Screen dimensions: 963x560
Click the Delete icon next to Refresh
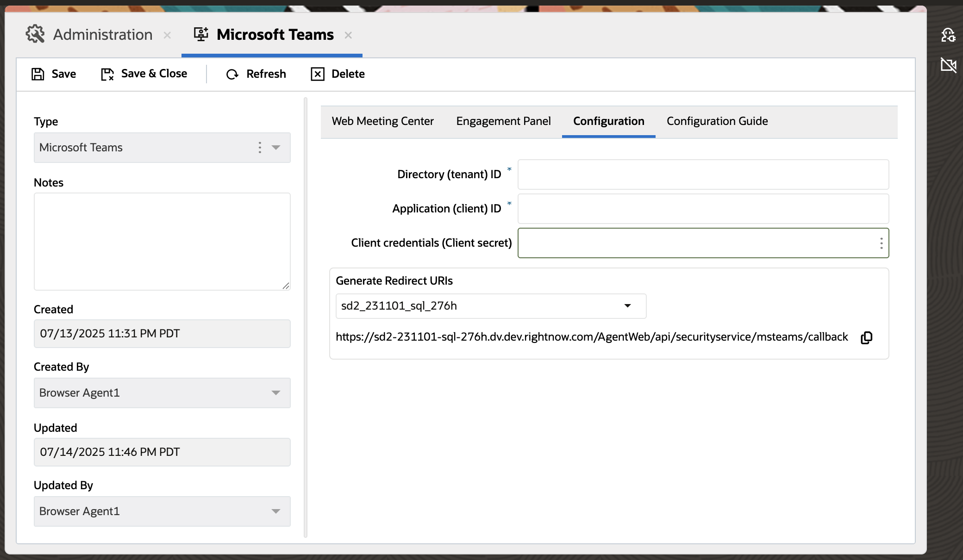(x=318, y=74)
